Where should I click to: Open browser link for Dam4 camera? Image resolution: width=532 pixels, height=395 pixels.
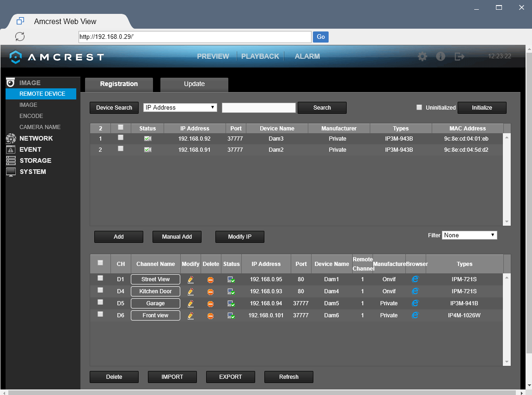tap(415, 291)
